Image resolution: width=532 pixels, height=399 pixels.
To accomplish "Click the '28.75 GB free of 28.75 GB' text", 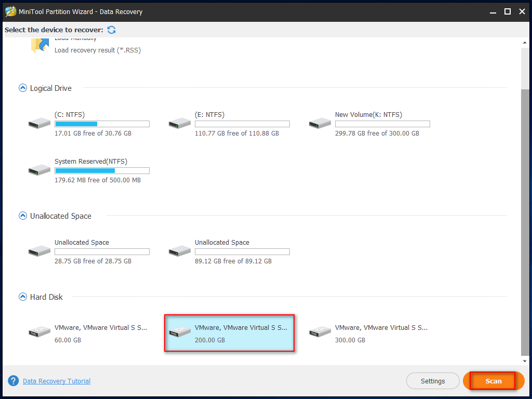I will (x=93, y=261).
